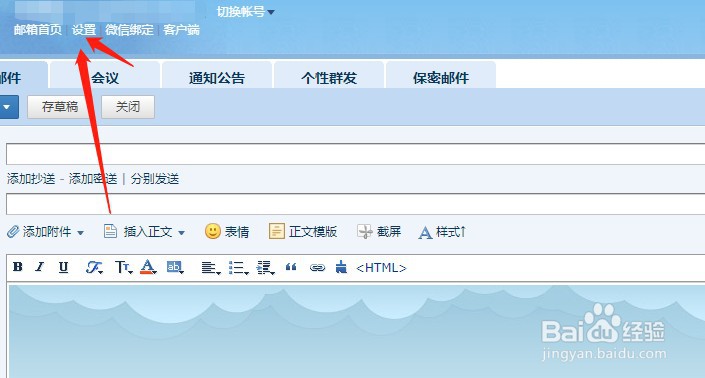Focus the subject input field
The image size is (705, 378).
pyautogui.click(x=355, y=204)
